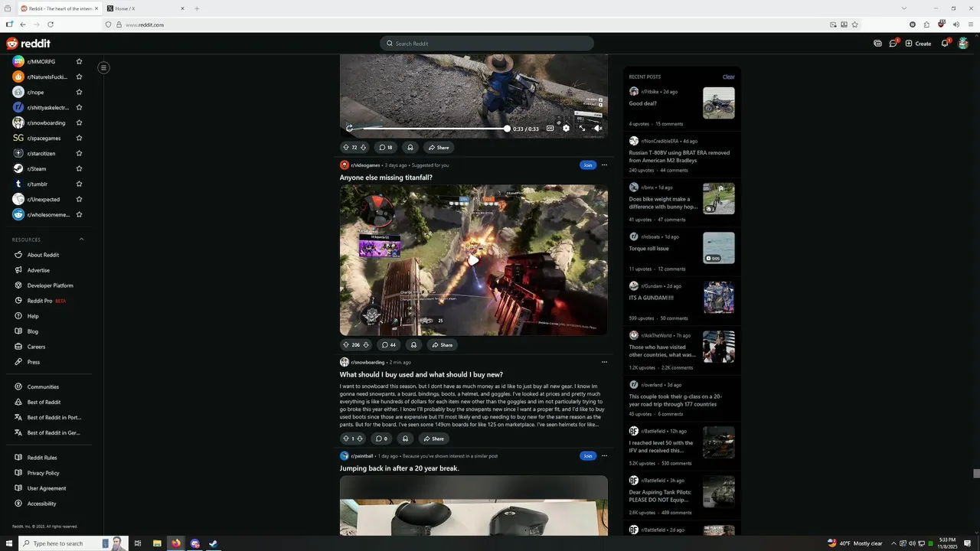Open the Accessibility link

tap(41, 504)
